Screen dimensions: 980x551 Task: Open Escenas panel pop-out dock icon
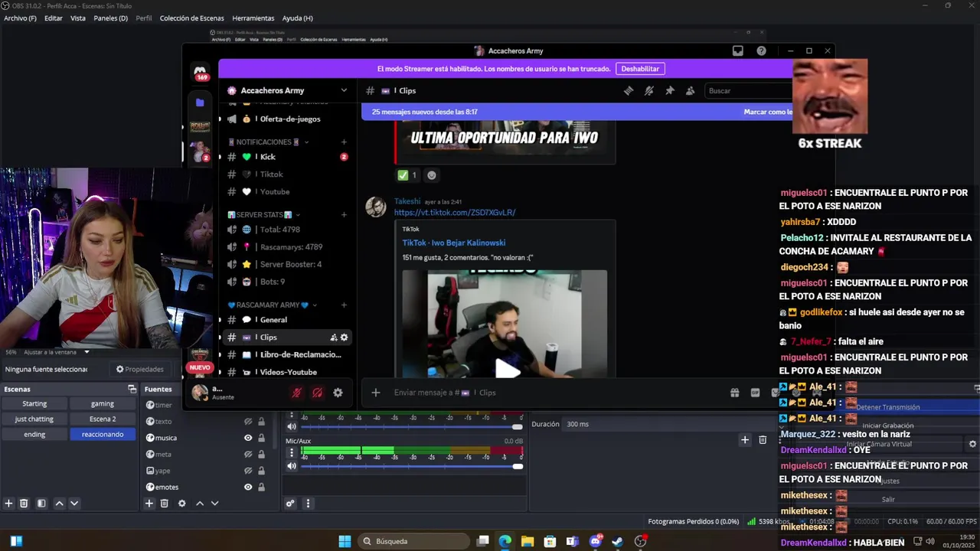point(132,389)
